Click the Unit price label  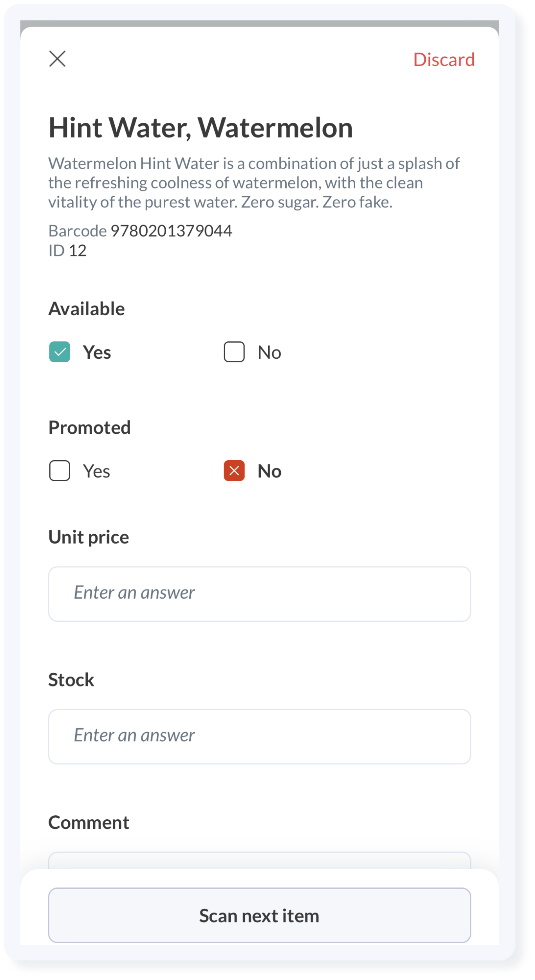(89, 537)
